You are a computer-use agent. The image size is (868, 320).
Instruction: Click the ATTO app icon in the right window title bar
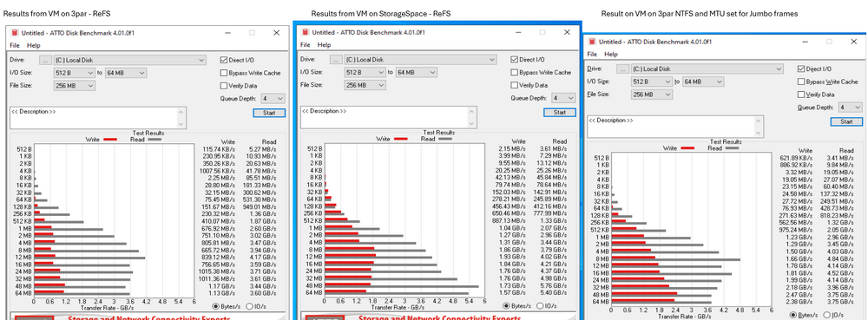(x=592, y=42)
